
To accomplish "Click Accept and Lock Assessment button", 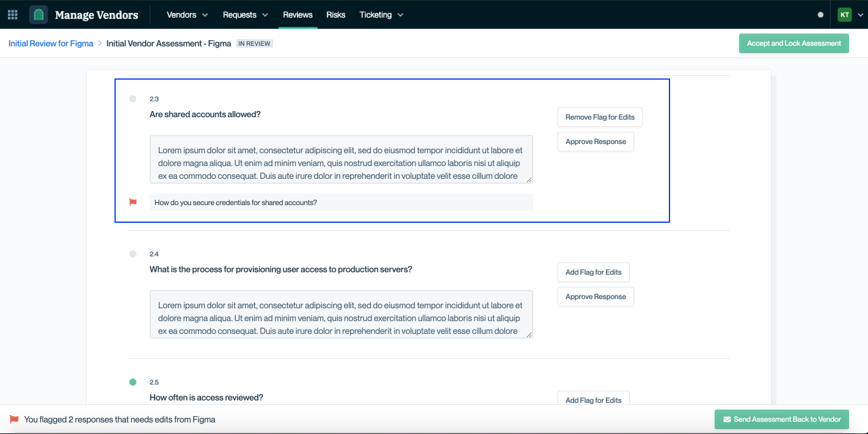I will (794, 43).
